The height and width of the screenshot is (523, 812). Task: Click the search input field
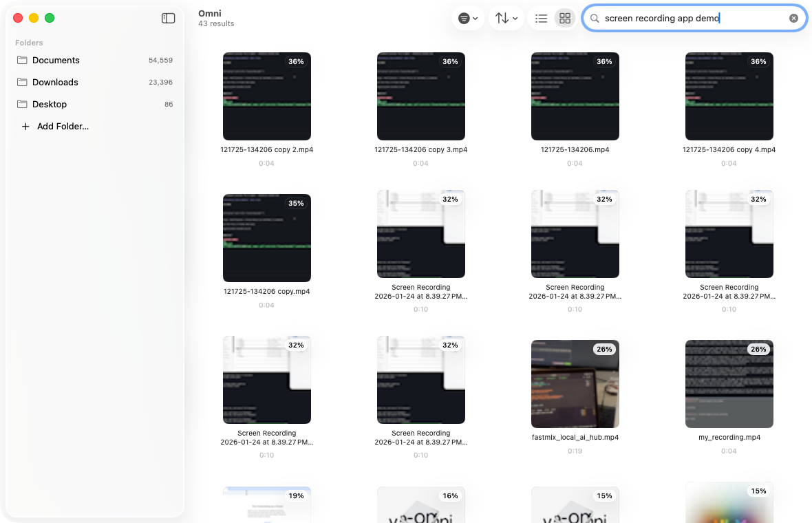tap(694, 18)
